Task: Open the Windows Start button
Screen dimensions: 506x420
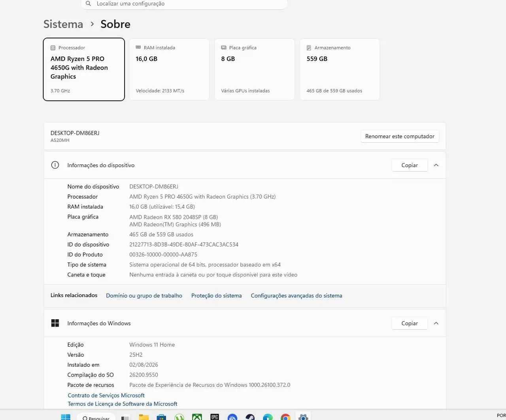Action: pyautogui.click(x=66, y=417)
